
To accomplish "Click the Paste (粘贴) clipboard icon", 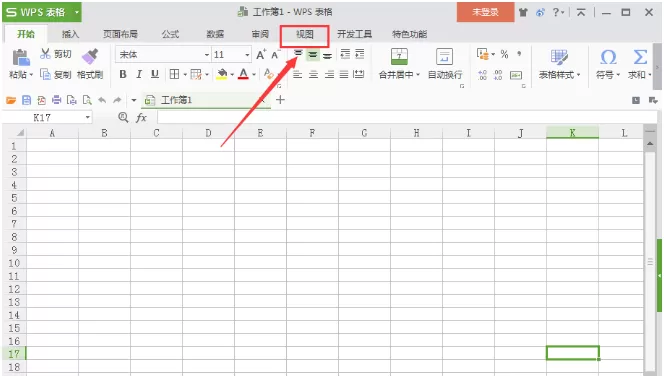I will [x=20, y=57].
